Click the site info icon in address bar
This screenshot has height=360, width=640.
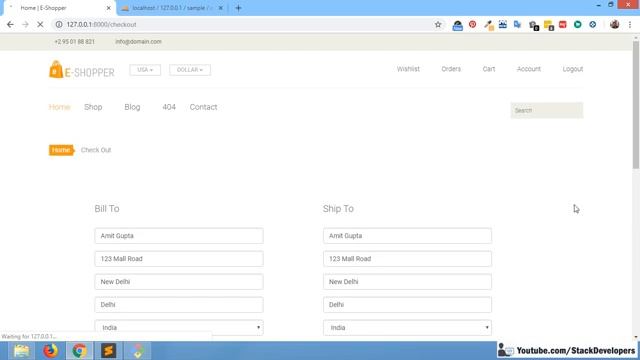click(x=59, y=24)
